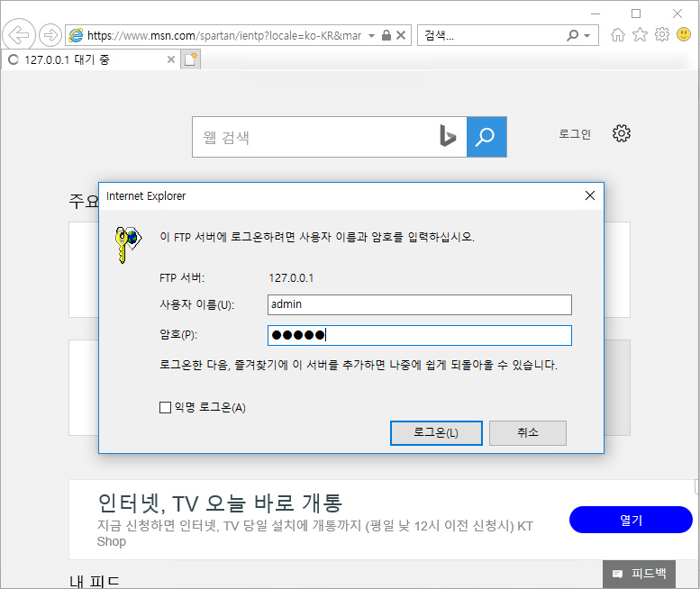Image resolution: width=700 pixels, height=589 pixels.
Task: Open a new tab
Action: [191, 59]
